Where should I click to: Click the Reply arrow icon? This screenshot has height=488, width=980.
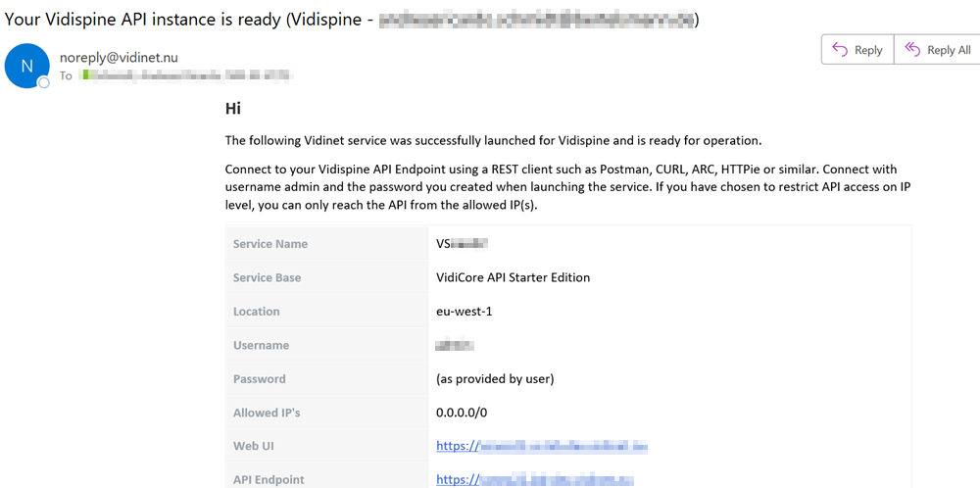click(x=840, y=50)
